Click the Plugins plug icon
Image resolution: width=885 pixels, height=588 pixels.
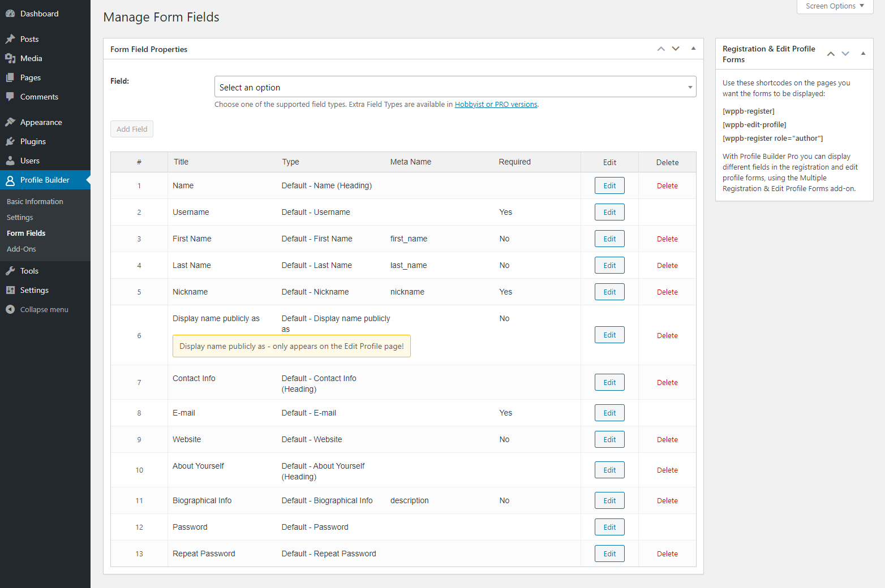tap(10, 141)
